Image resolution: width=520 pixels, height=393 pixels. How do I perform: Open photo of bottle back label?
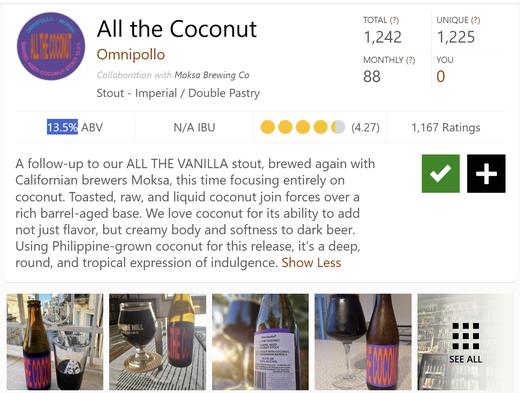tap(260, 342)
